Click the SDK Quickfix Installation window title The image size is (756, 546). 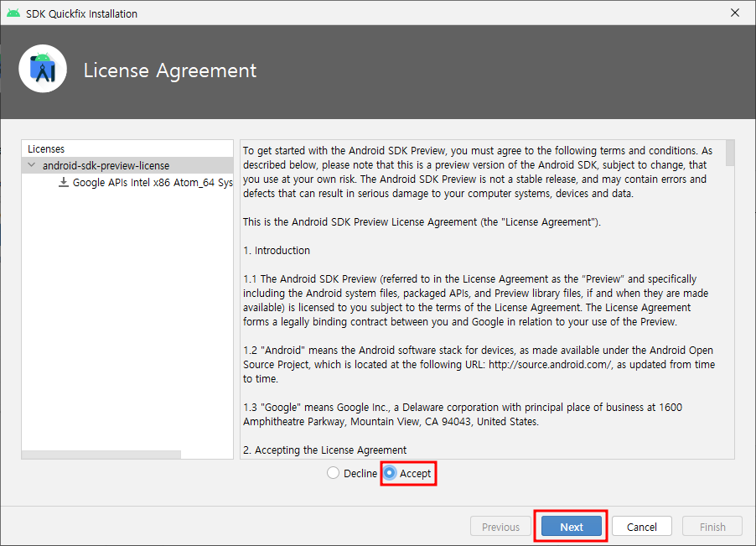(x=81, y=13)
